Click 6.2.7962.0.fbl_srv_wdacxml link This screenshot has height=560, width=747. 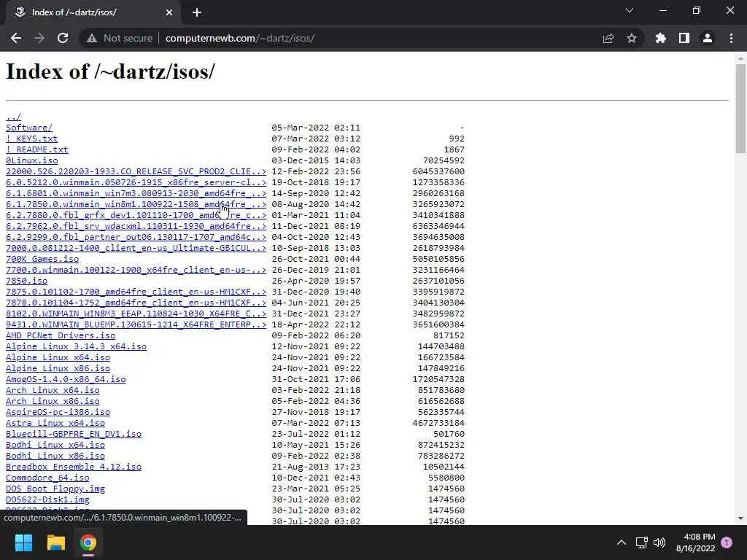click(x=136, y=226)
